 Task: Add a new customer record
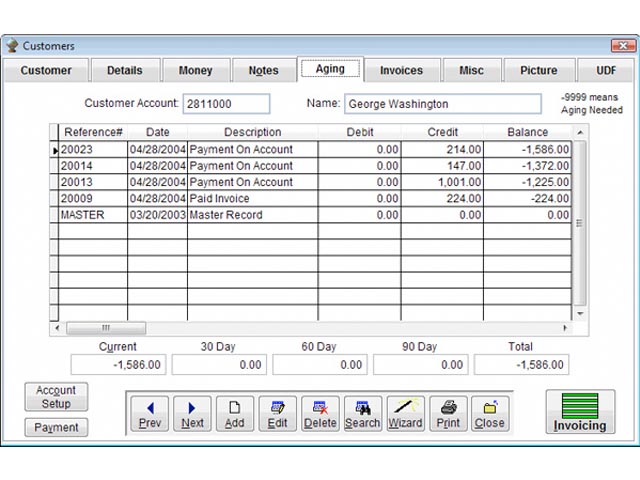point(235,413)
